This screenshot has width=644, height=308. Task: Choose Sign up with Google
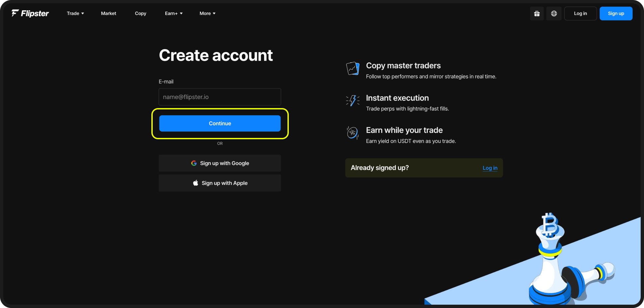click(x=220, y=163)
